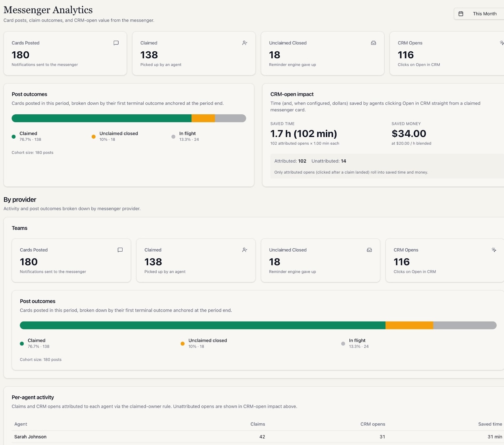Screen dimensions: 504x445
Task: Expand the Teams provider section
Action: click(x=19, y=228)
